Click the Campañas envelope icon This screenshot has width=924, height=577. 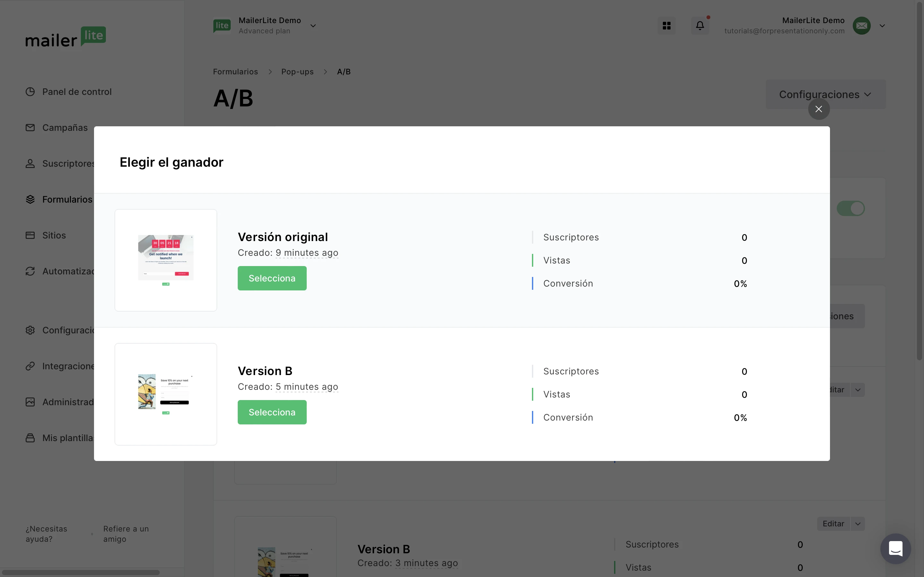coord(30,128)
